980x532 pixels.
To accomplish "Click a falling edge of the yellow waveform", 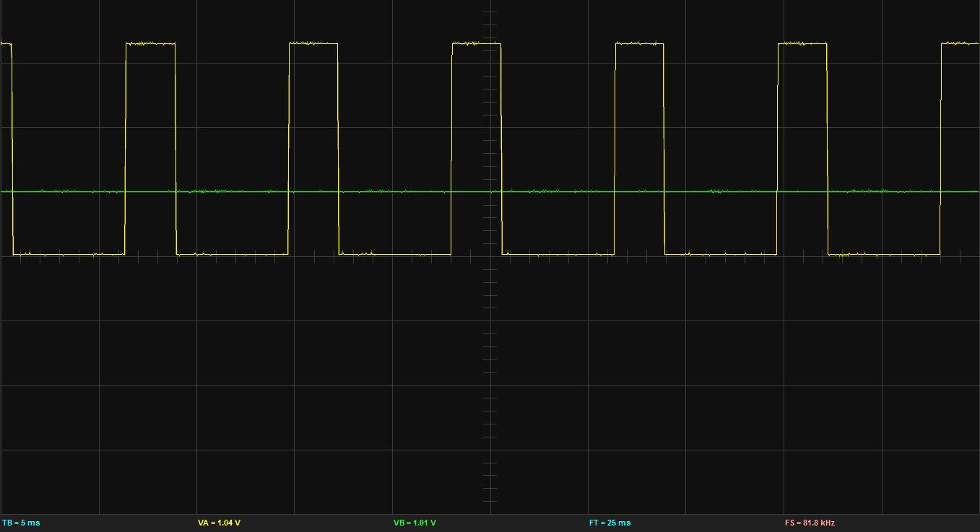I will click(175, 144).
